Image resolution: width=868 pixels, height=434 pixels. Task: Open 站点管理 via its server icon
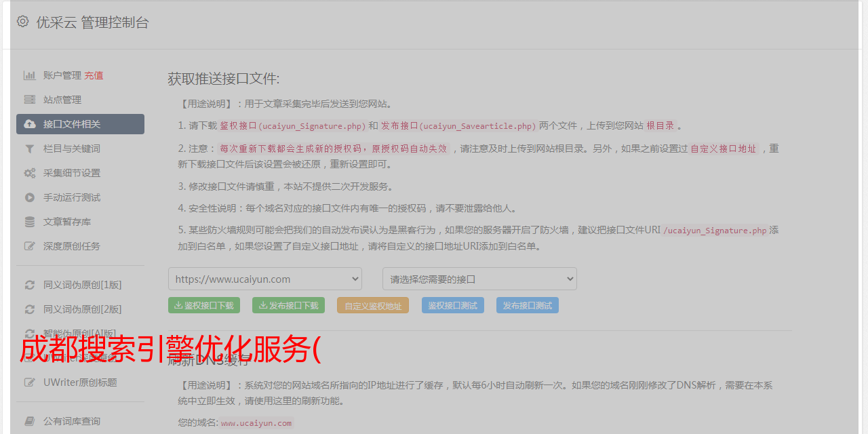point(30,100)
